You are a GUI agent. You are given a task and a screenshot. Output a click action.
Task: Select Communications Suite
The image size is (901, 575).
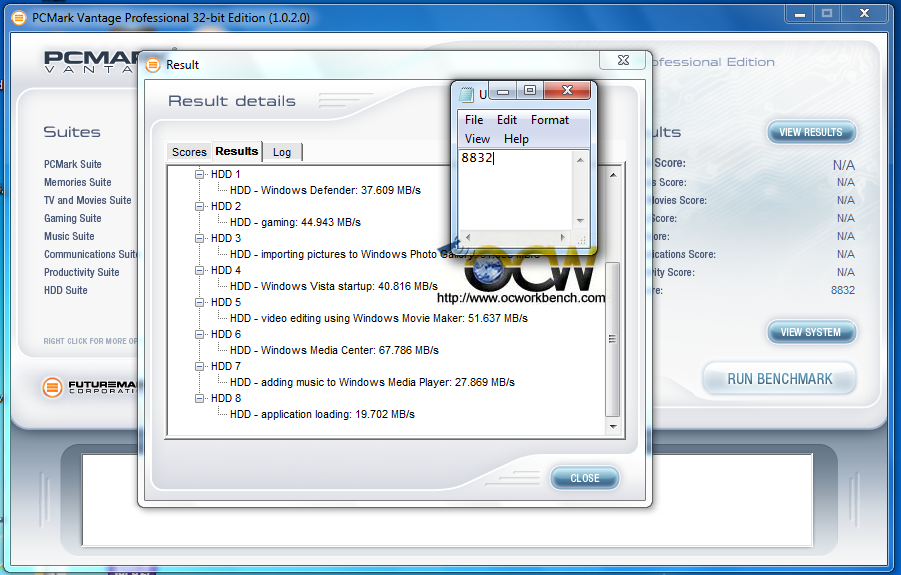coord(91,254)
